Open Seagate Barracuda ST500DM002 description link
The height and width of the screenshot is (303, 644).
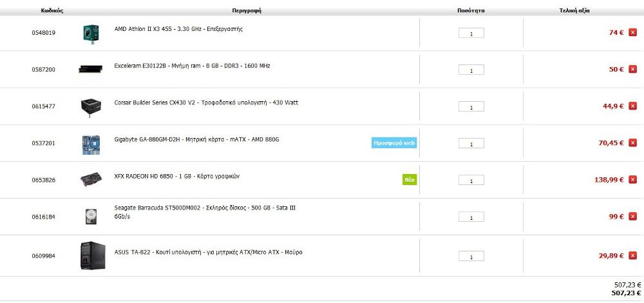205,211
